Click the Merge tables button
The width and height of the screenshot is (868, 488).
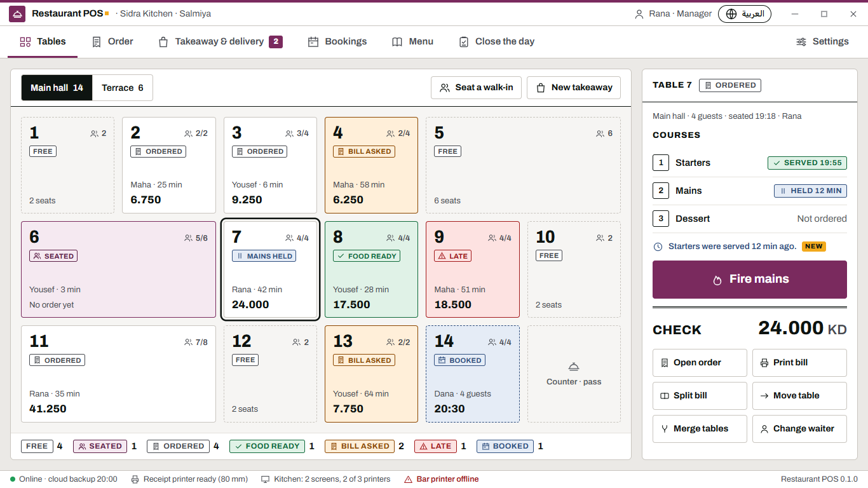(x=700, y=429)
